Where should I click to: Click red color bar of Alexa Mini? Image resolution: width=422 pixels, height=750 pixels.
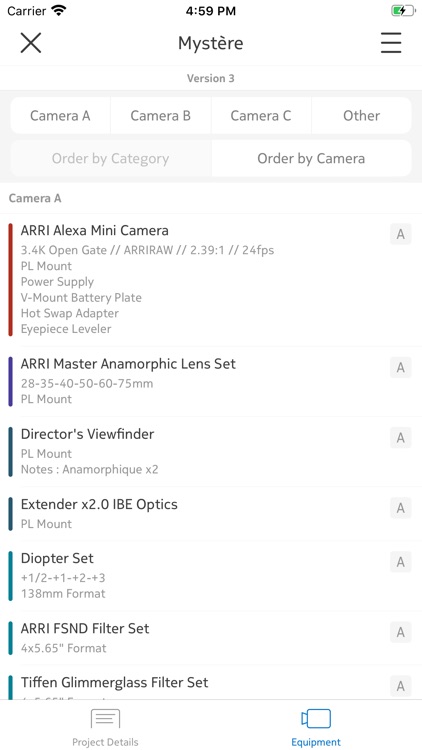coord(11,280)
